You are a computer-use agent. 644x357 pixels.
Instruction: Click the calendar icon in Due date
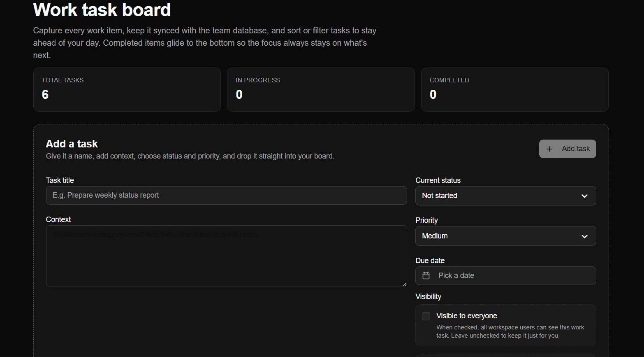tap(426, 275)
